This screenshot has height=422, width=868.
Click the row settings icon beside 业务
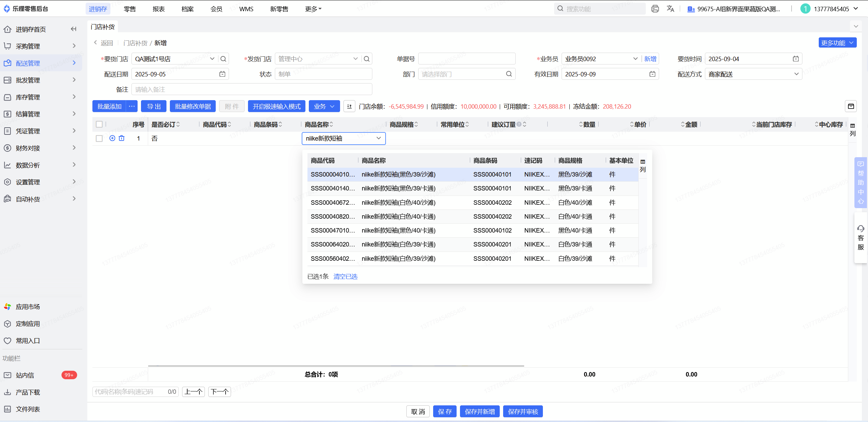349,106
